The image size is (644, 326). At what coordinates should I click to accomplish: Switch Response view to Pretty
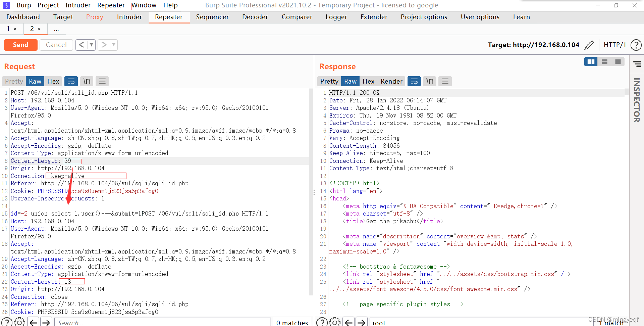(329, 81)
